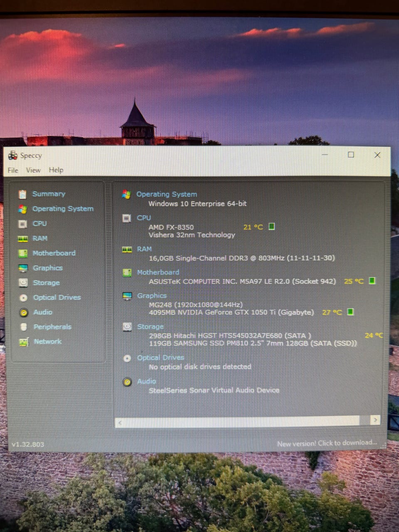Open the Help menu
The image size is (399, 532).
coord(56,170)
